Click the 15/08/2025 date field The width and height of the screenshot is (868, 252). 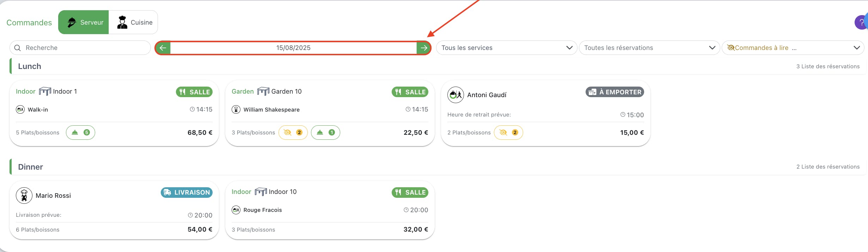click(x=293, y=48)
